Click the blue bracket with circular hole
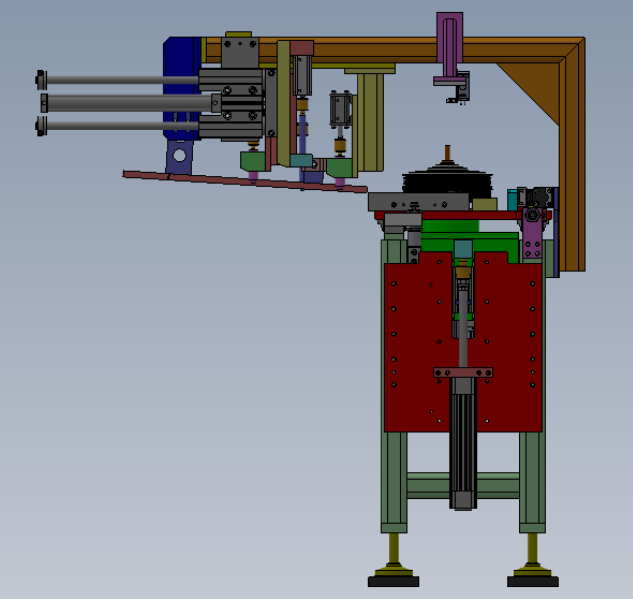The image size is (633, 599). point(180,157)
